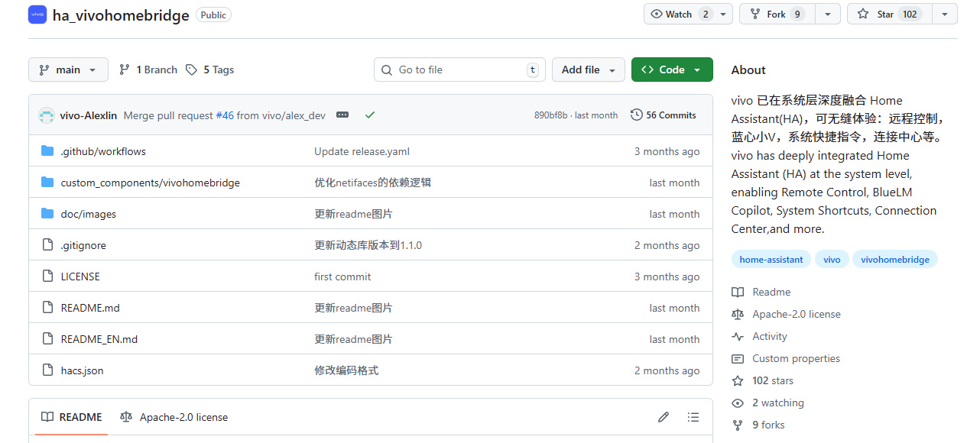Open the Custom properties link
The width and height of the screenshot is (980, 443).
(796, 358)
